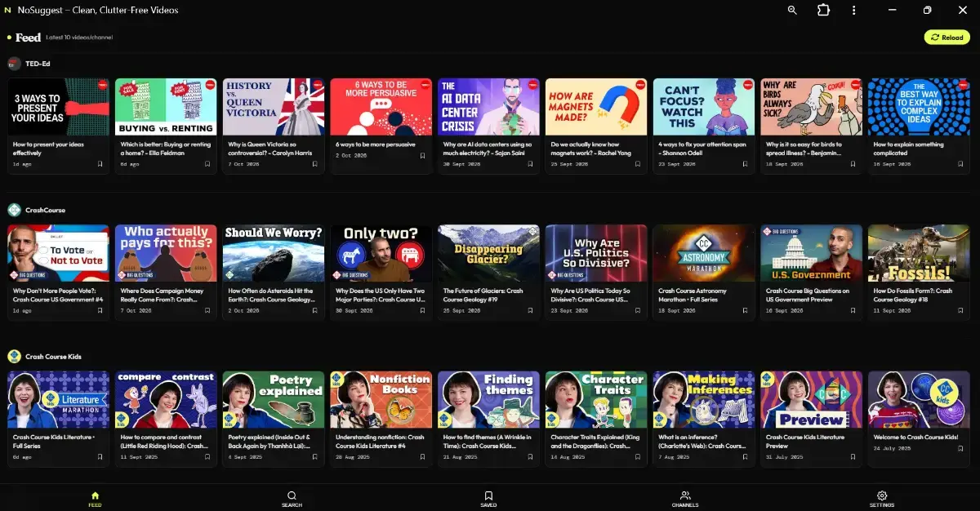Click the NoSuggest app logo icon

[x=7, y=11]
